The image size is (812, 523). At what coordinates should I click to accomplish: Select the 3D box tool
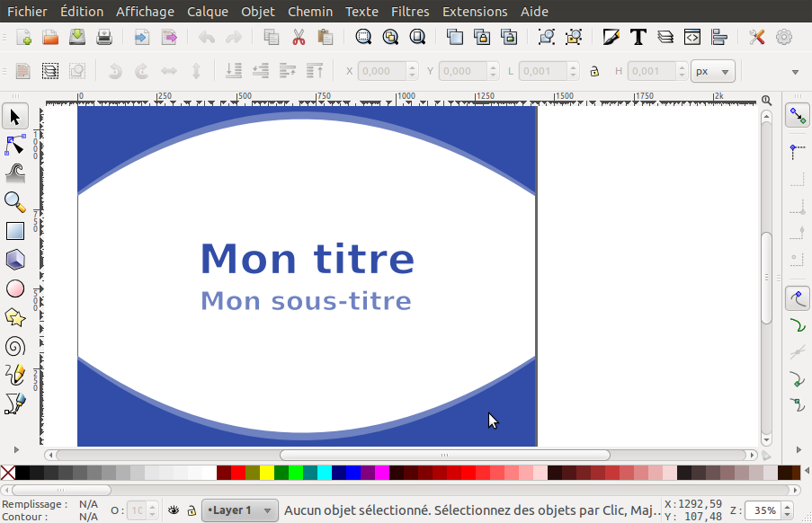click(13, 260)
